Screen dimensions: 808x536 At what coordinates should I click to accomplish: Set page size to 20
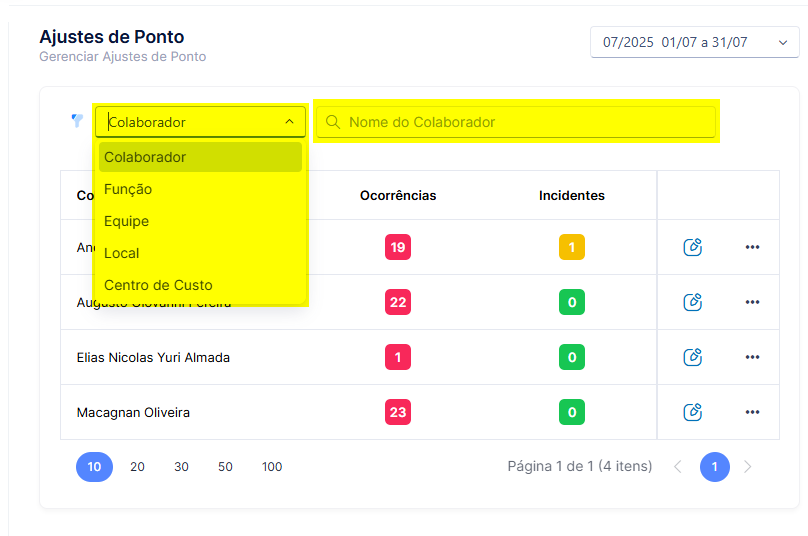[x=137, y=467]
